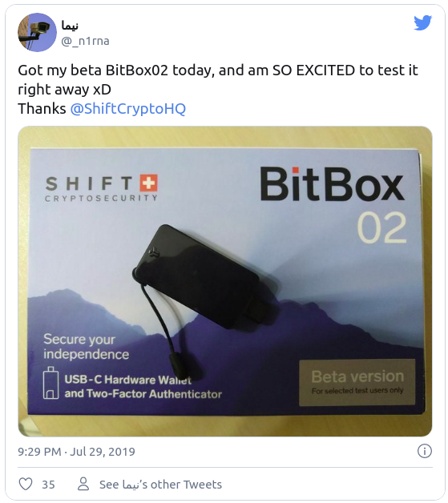
Task: Open the BitBox02 box photo
Action: [x=225, y=281]
